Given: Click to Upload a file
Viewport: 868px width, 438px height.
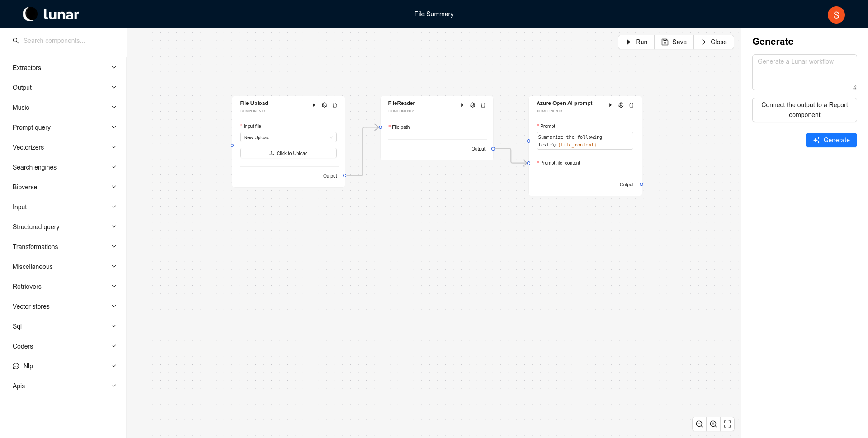Looking at the screenshot, I should tap(288, 153).
